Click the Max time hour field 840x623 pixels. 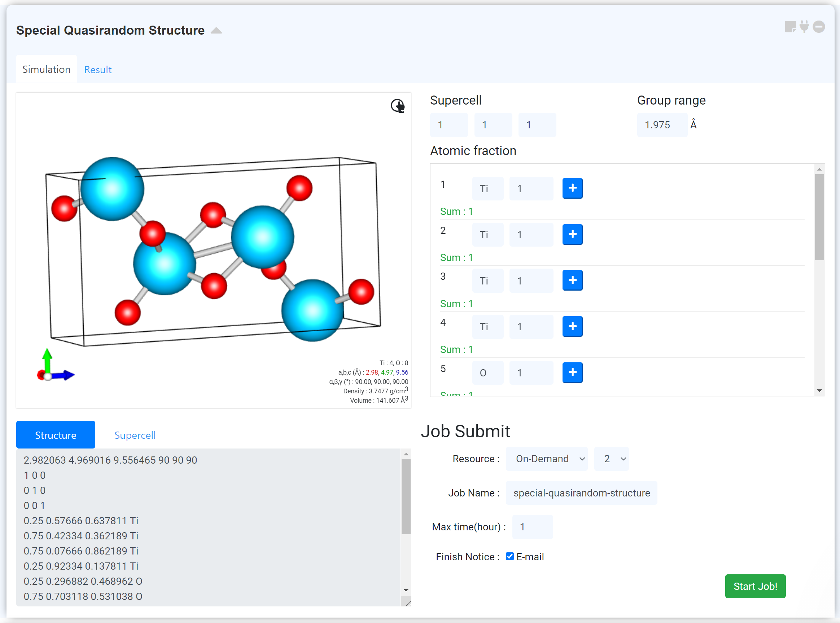pyautogui.click(x=532, y=527)
